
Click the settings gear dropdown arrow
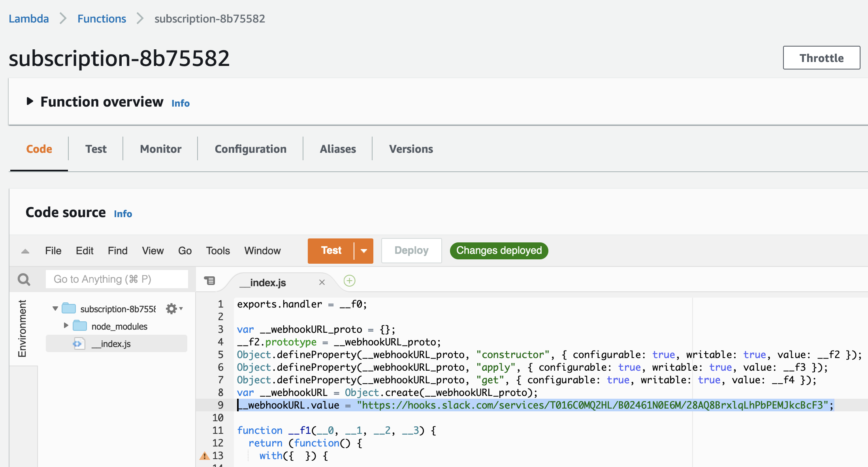click(181, 308)
